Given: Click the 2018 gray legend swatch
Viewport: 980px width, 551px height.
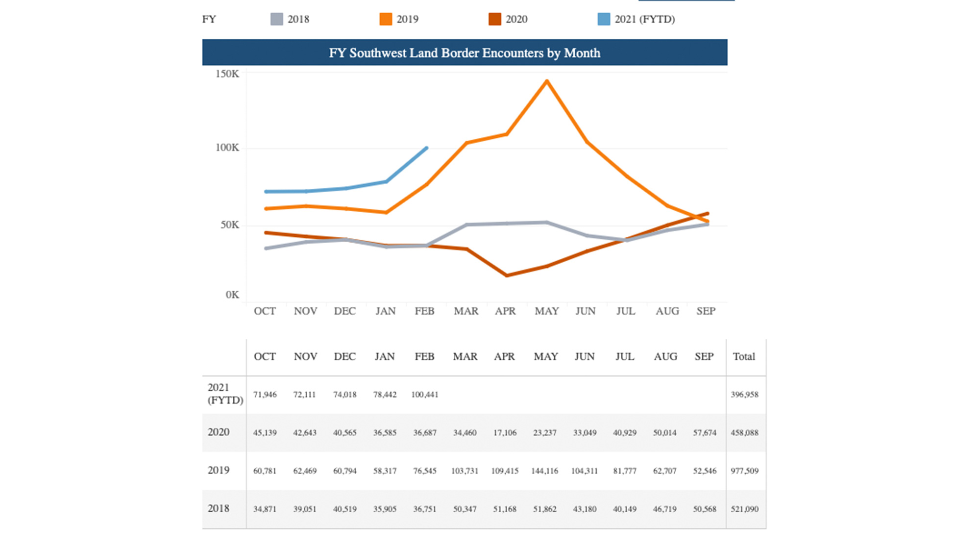Looking at the screenshot, I should pyautogui.click(x=276, y=19).
